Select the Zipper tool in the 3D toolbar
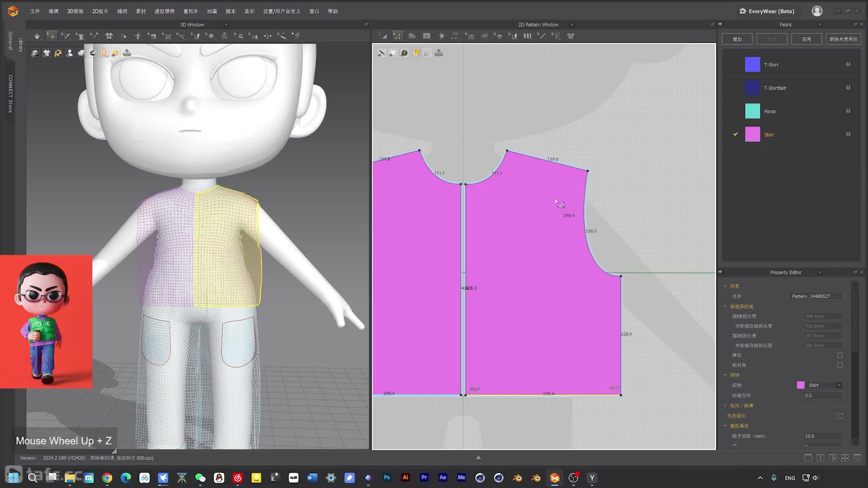Image resolution: width=868 pixels, height=488 pixels. point(224,36)
